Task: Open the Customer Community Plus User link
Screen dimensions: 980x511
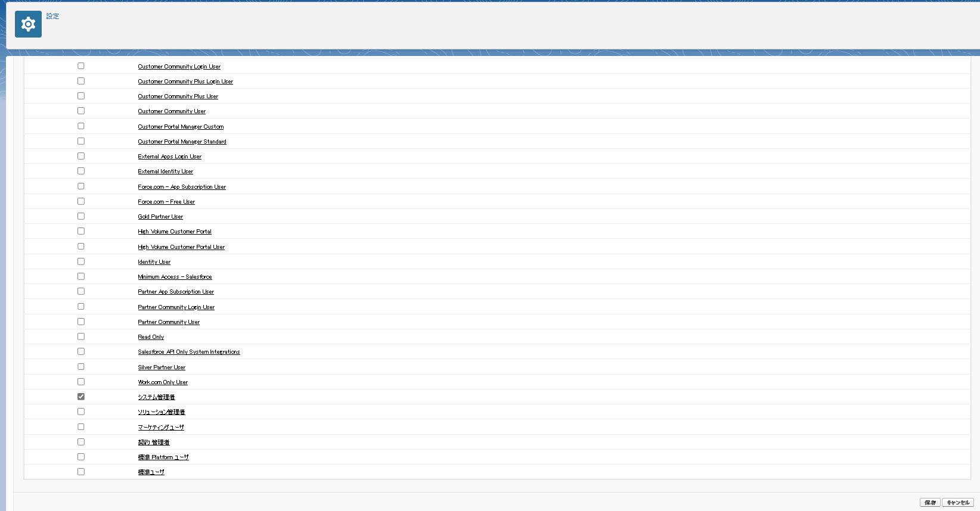Action: tap(178, 96)
